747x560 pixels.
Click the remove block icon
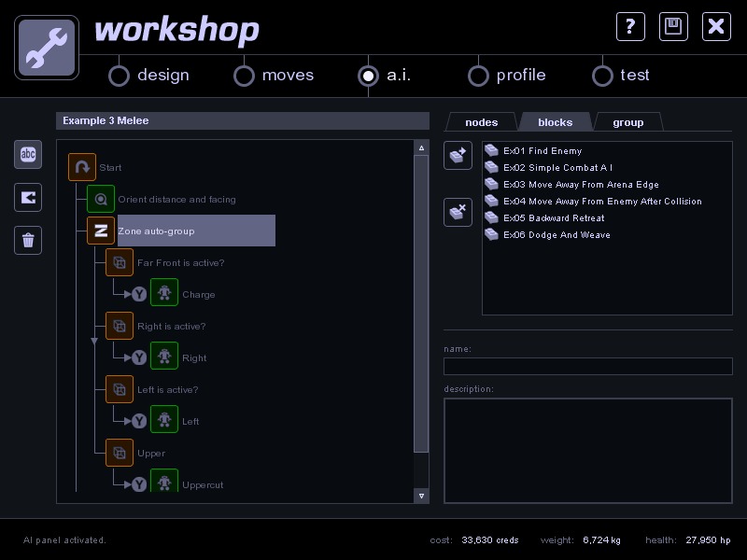click(458, 212)
